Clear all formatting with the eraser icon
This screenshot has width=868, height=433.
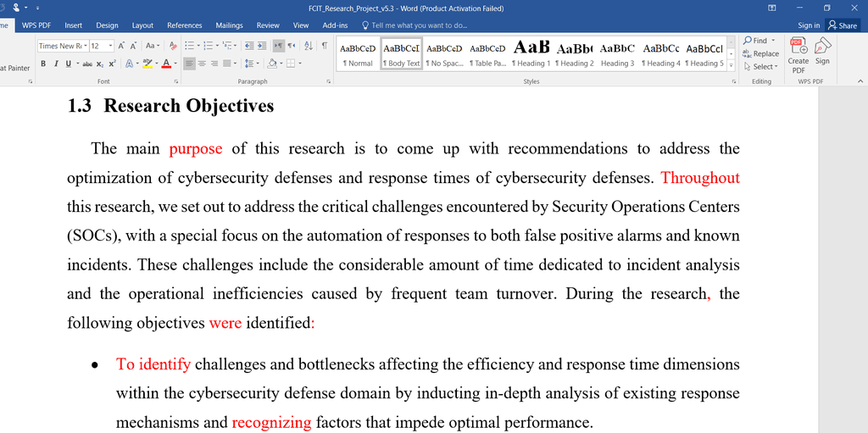pyautogui.click(x=173, y=46)
